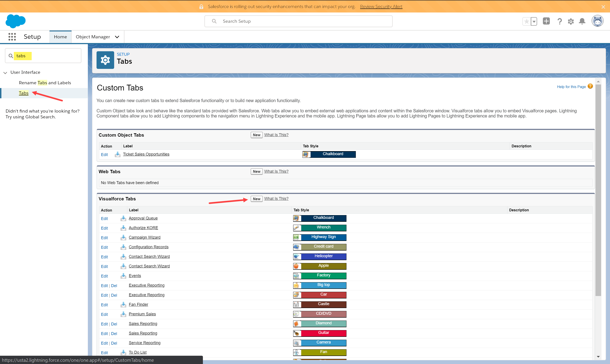
Task: Open the favorites list dropdown arrow
Action: tap(534, 21)
